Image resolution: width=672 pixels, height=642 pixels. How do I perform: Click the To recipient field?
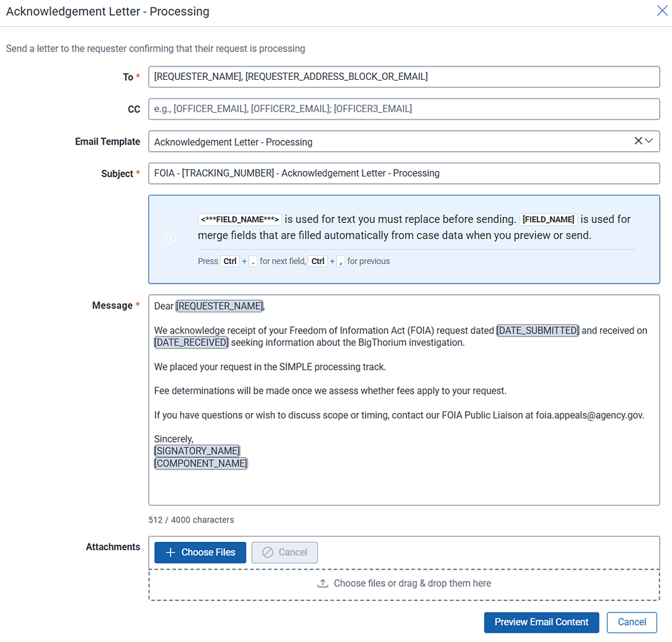pyautogui.click(x=404, y=77)
